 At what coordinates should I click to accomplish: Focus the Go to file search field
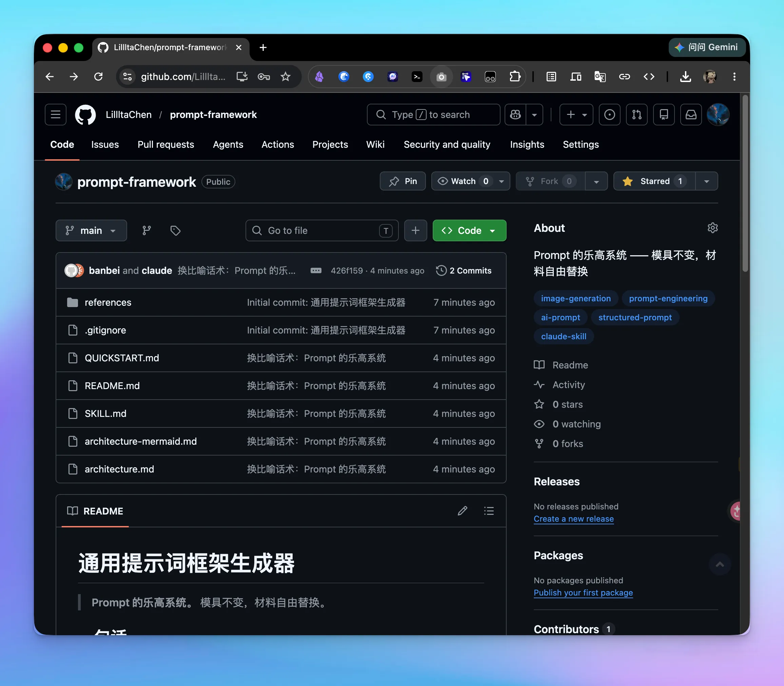pyautogui.click(x=322, y=230)
